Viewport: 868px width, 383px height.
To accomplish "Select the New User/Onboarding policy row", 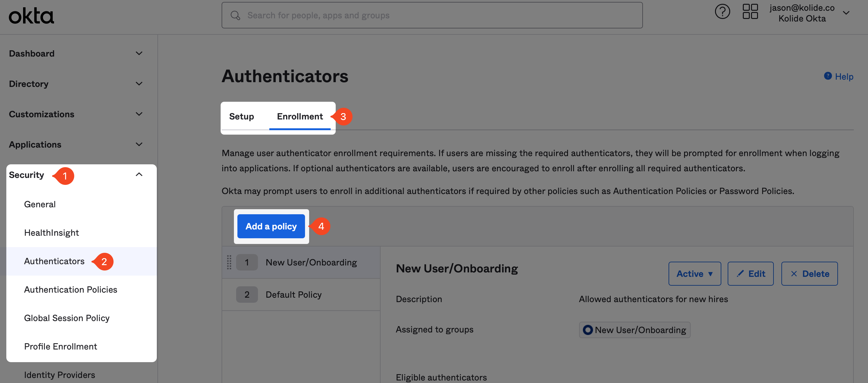I will (x=301, y=262).
